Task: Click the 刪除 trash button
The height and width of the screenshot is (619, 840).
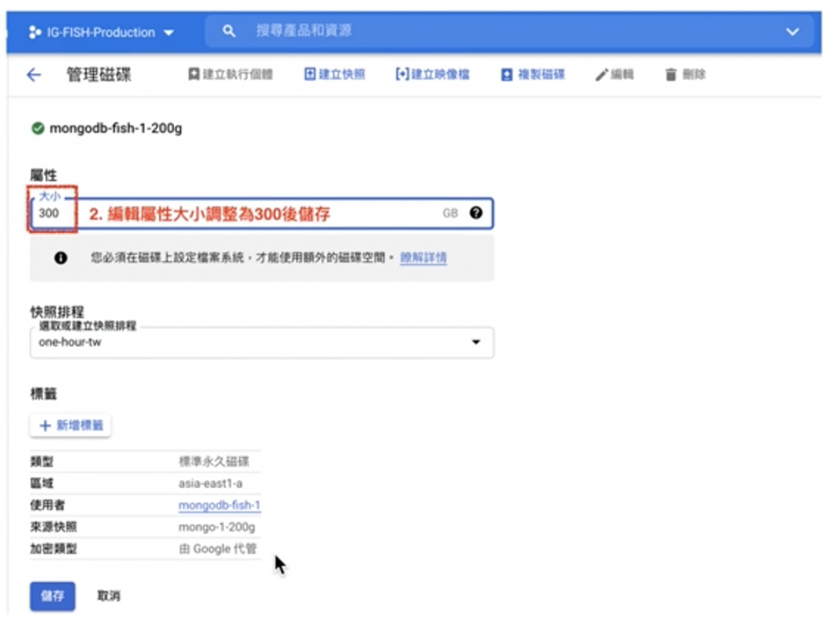Action: tap(685, 75)
